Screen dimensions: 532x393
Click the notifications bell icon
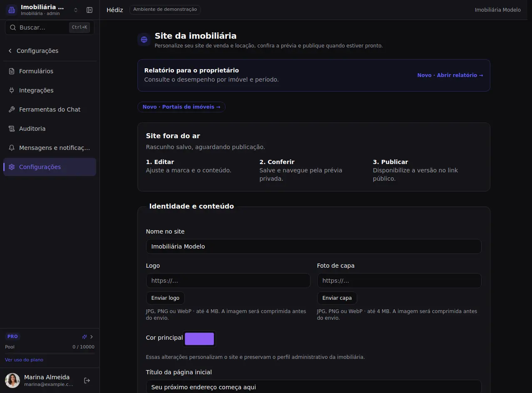coord(12,148)
